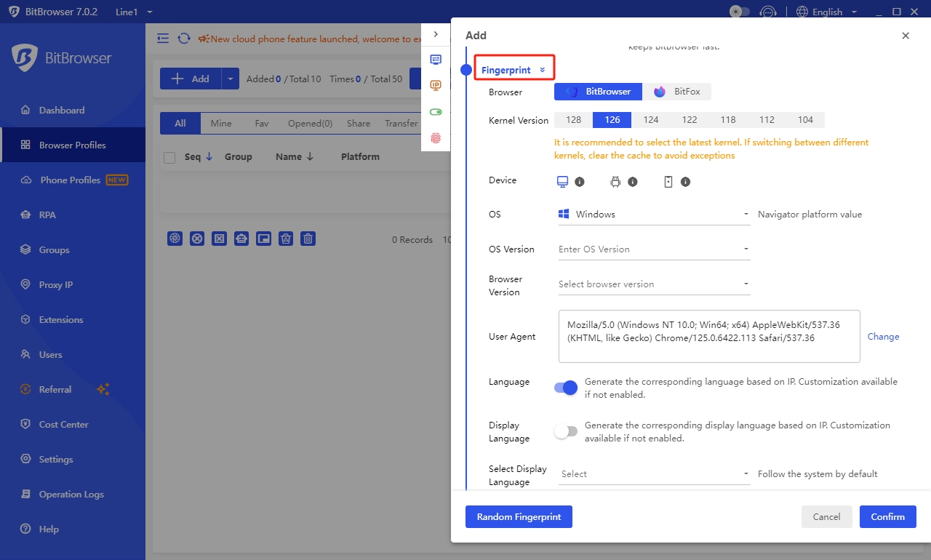
Task: Click the robot icon in bottom toolbar
Action: pos(241,239)
